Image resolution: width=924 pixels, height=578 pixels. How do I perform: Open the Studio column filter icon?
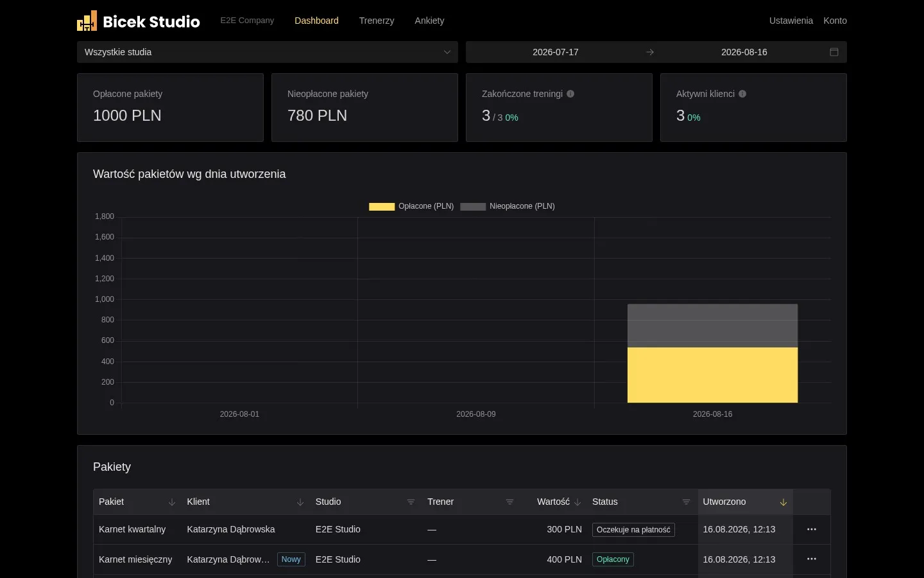[411, 502]
